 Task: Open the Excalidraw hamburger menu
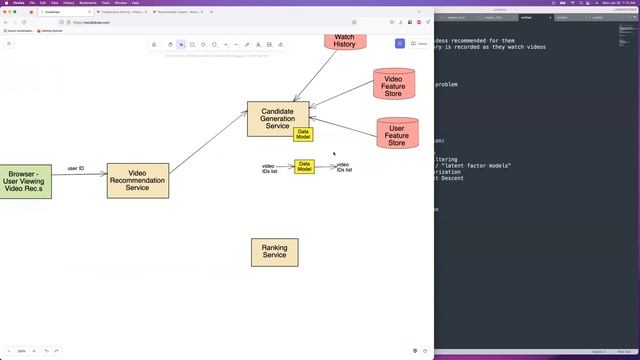point(9,44)
